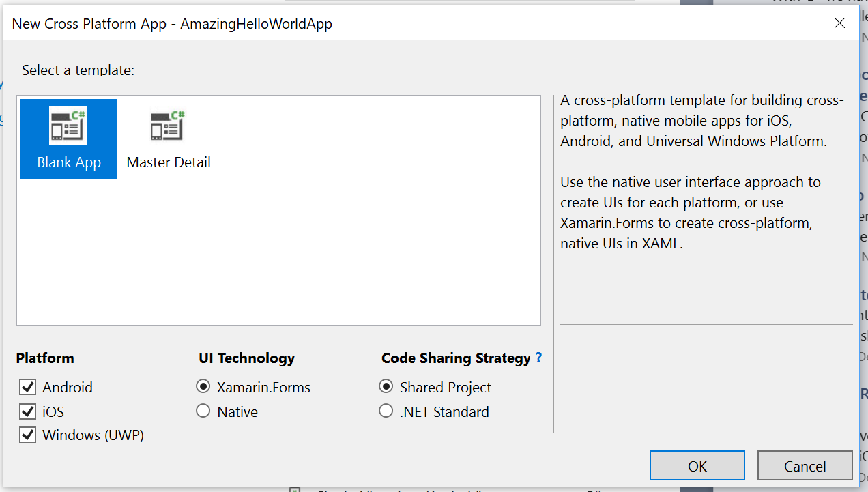Click the dialog title bar text
868x492 pixels.
(x=171, y=23)
